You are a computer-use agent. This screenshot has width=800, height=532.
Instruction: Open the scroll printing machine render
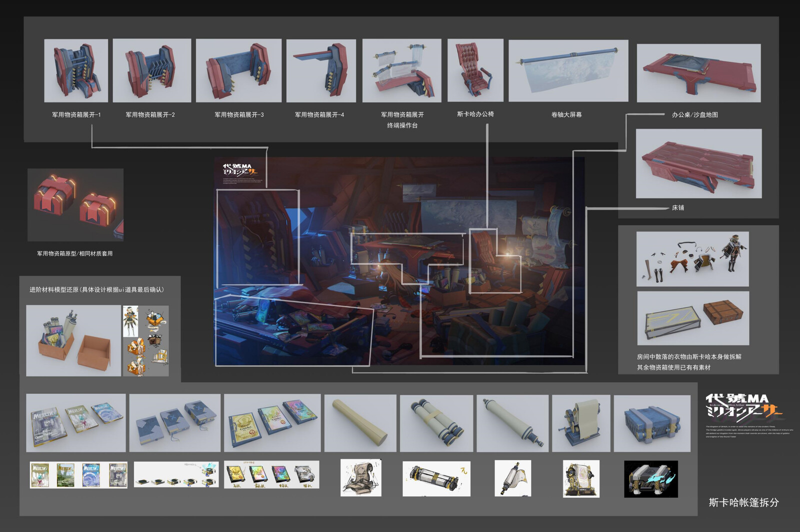581,423
